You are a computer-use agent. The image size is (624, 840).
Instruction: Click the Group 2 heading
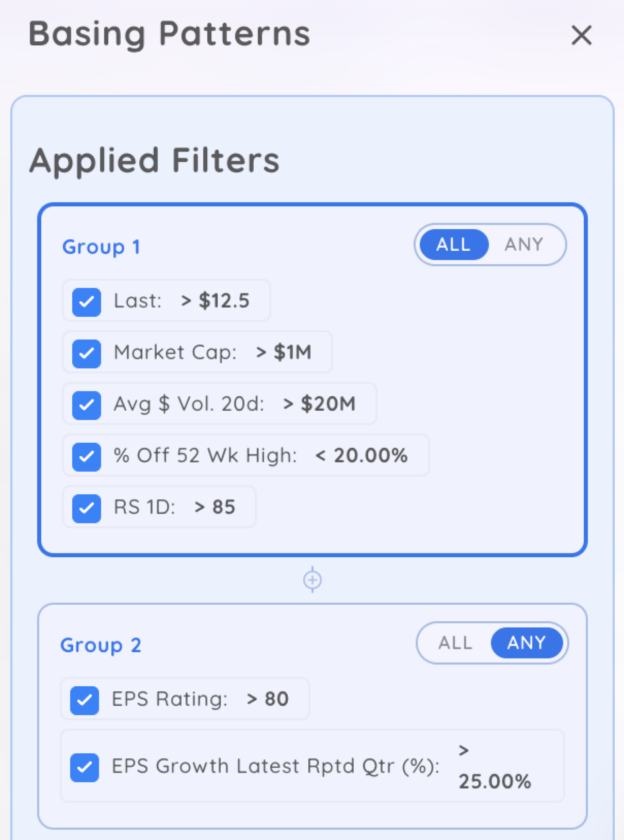[101, 645]
